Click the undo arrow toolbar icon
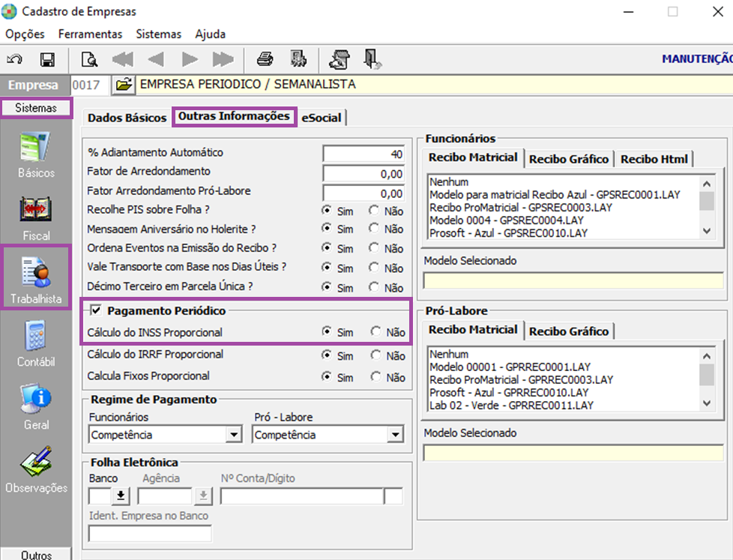The image size is (733, 560). [x=14, y=59]
